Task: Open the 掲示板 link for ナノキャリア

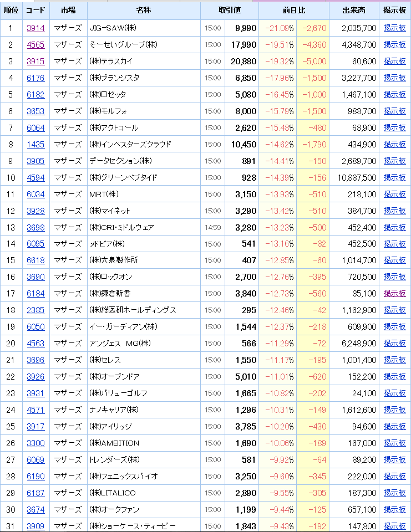Action: (x=395, y=410)
